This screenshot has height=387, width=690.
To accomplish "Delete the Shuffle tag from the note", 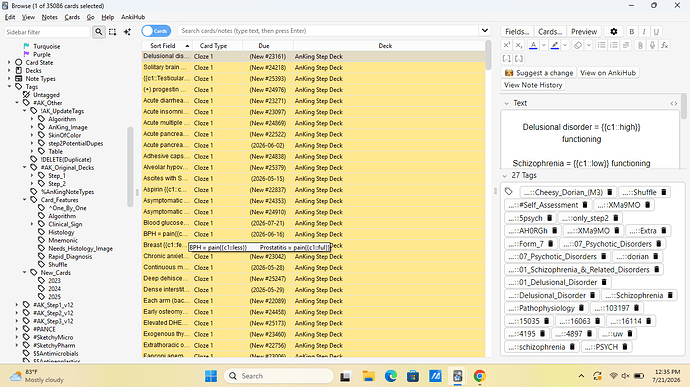I will click(x=664, y=192).
